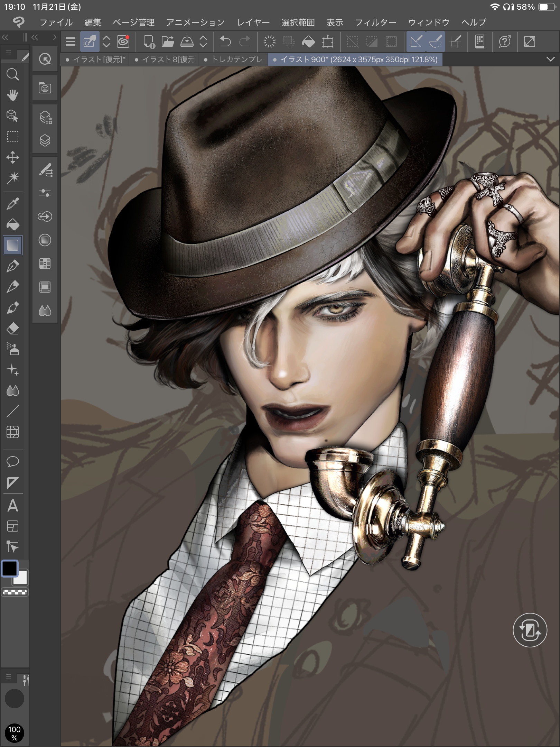Select the Balloon tool
This screenshot has height=747, width=560.
[x=13, y=461]
